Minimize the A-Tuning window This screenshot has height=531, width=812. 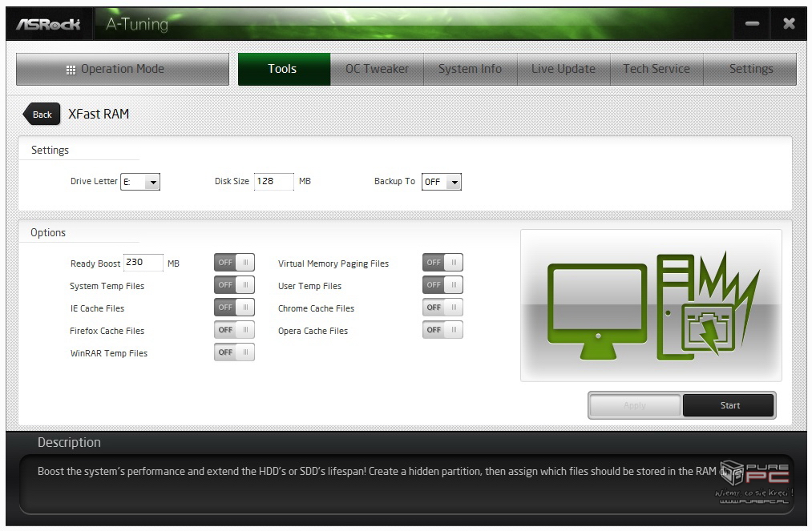(752, 24)
